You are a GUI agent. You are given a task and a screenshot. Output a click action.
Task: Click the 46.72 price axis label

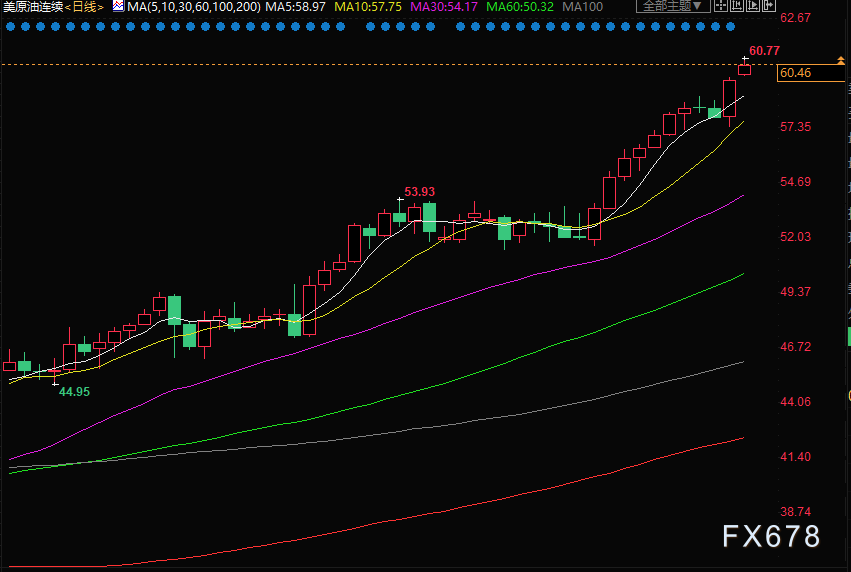tap(795, 346)
